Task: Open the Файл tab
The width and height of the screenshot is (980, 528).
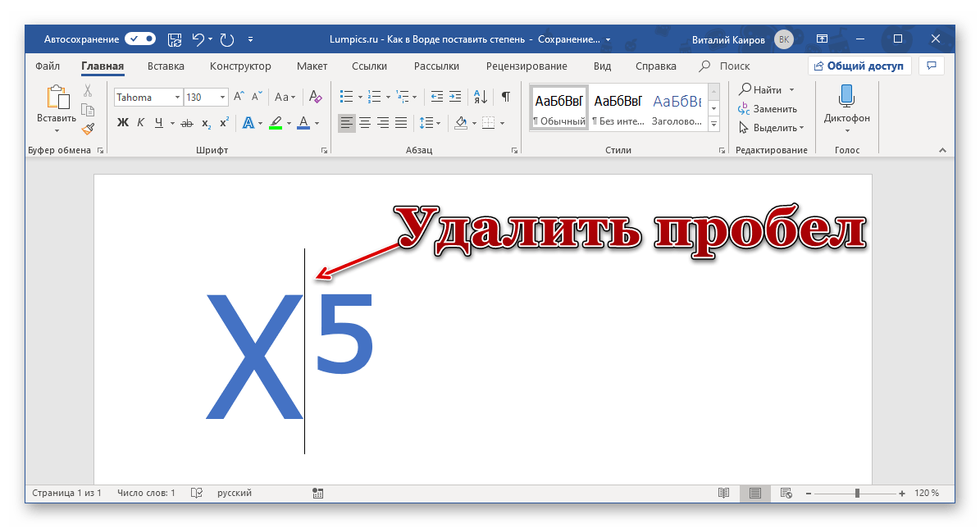Action: click(x=48, y=66)
